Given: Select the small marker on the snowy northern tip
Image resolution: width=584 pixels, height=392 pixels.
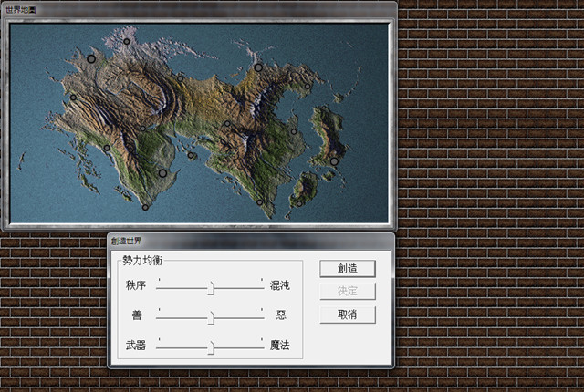Looking at the screenshot, I should pyautogui.click(x=127, y=42).
